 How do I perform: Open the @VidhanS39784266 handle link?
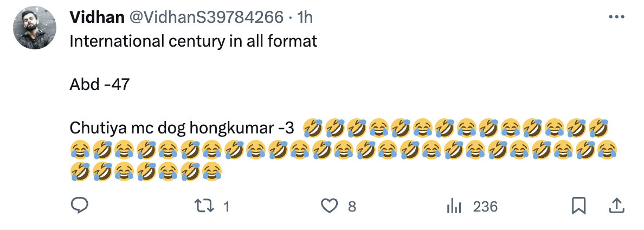[205, 17]
